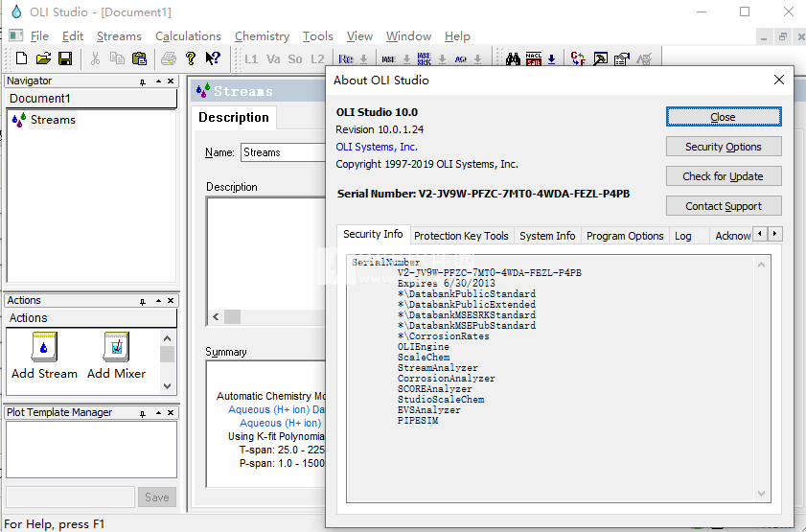Click the Name field containing Streams
Viewport: 806px width, 532px height.
[x=284, y=152]
